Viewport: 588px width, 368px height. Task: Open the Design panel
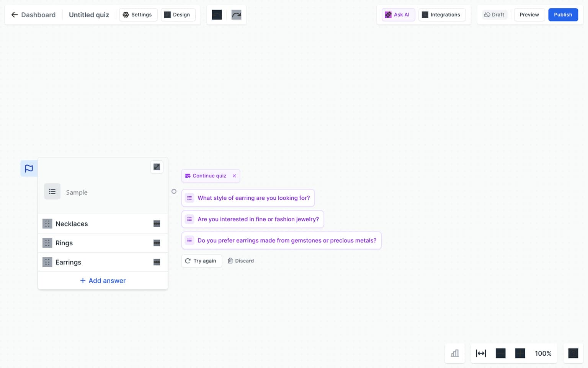pyautogui.click(x=178, y=15)
